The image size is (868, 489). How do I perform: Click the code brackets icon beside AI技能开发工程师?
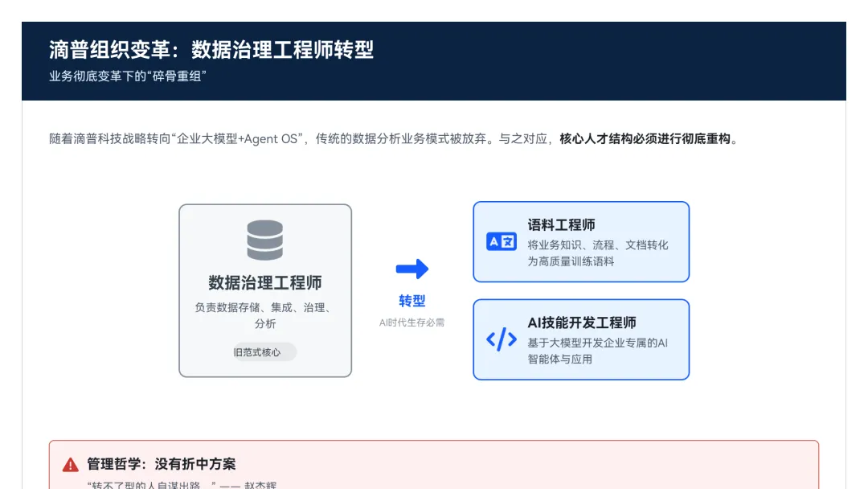tap(501, 339)
